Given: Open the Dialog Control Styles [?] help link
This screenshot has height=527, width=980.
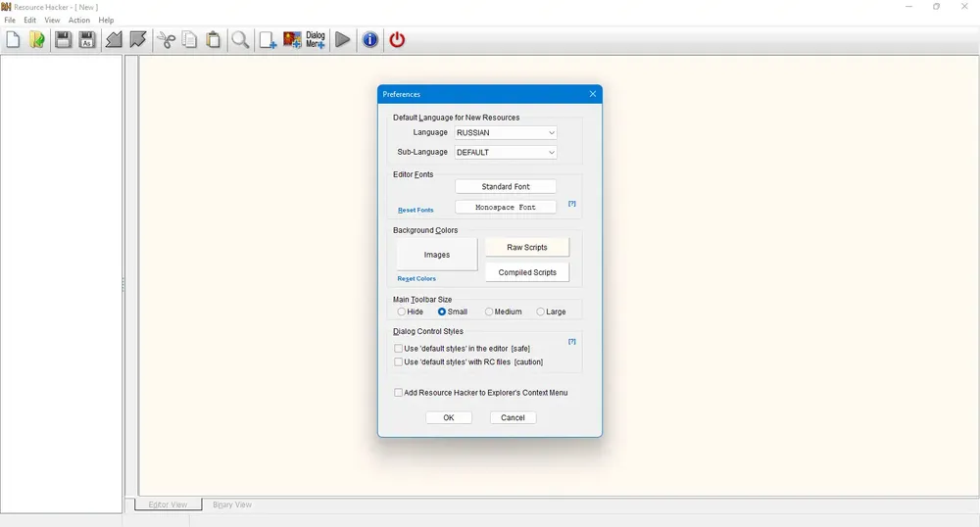Looking at the screenshot, I should click(x=572, y=342).
